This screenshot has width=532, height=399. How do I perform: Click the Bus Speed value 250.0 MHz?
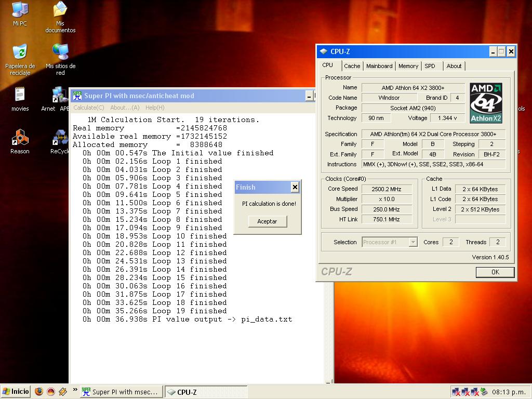(387, 209)
